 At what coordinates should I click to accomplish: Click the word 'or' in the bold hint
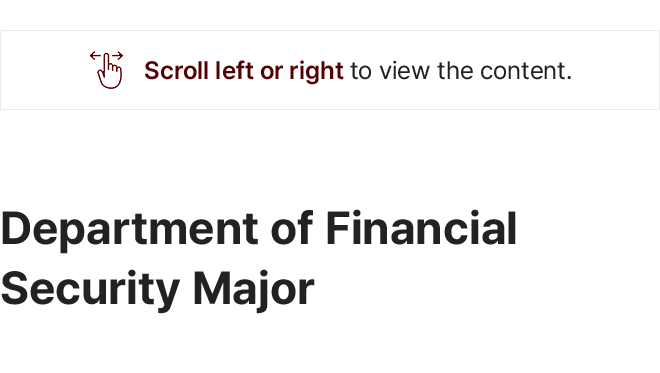click(x=271, y=72)
